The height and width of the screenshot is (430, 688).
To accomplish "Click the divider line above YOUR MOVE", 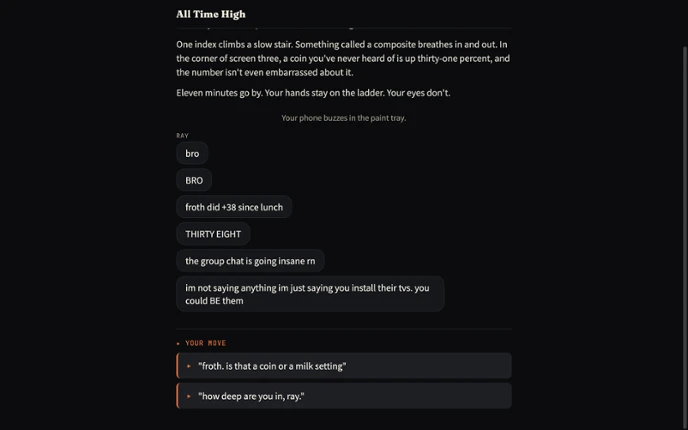I will pos(344,329).
